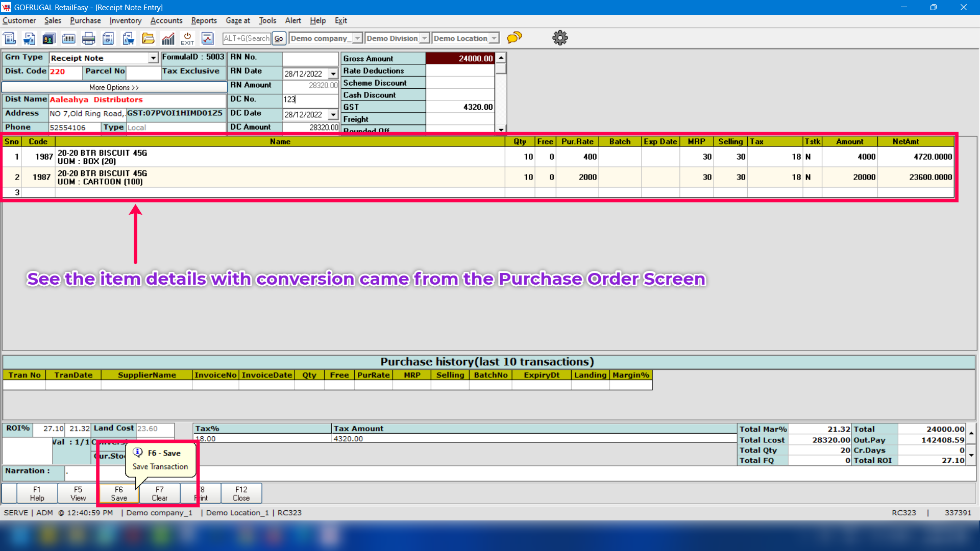Click the line graph report icon
This screenshot has width=980, height=551.
click(x=207, y=38)
